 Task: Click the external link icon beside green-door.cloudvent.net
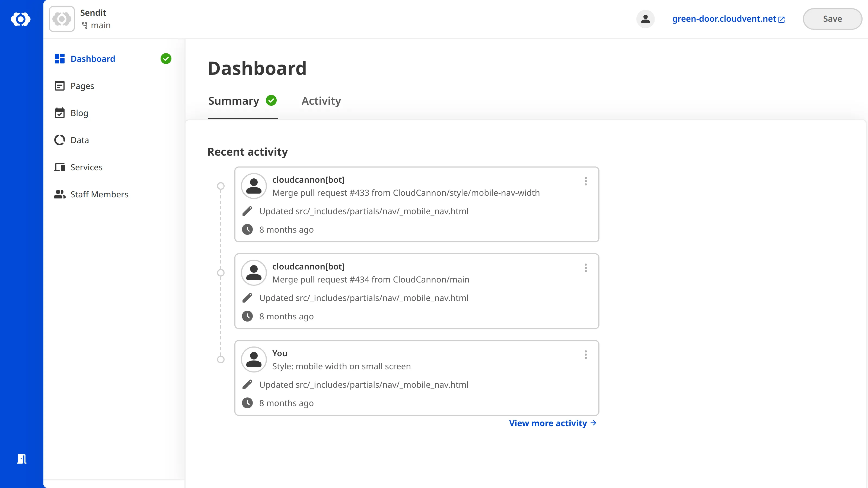[781, 19]
